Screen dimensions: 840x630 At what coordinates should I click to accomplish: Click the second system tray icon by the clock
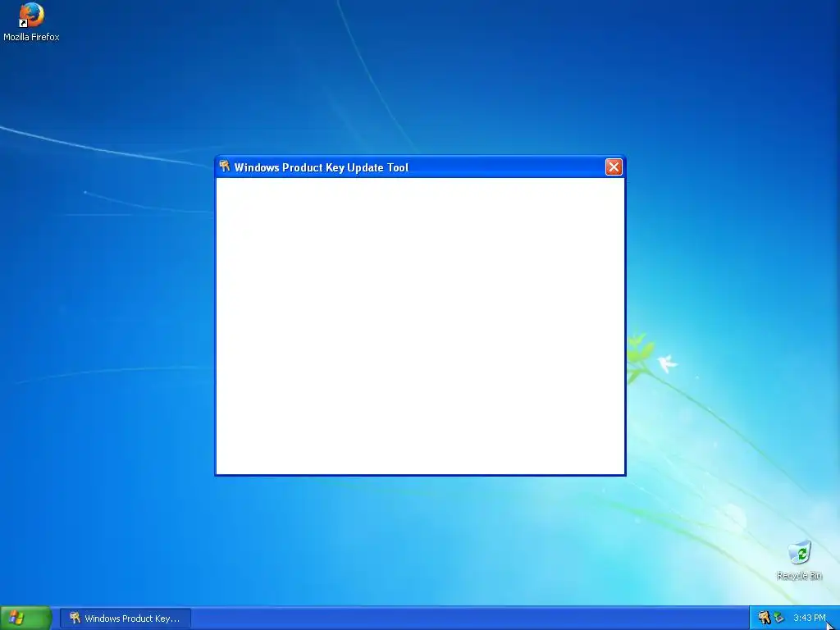click(778, 618)
